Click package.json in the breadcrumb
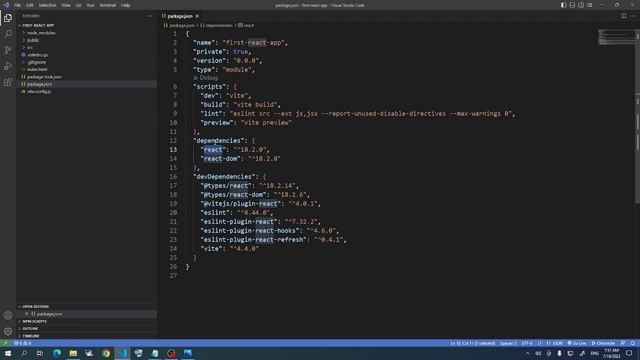 [182, 25]
